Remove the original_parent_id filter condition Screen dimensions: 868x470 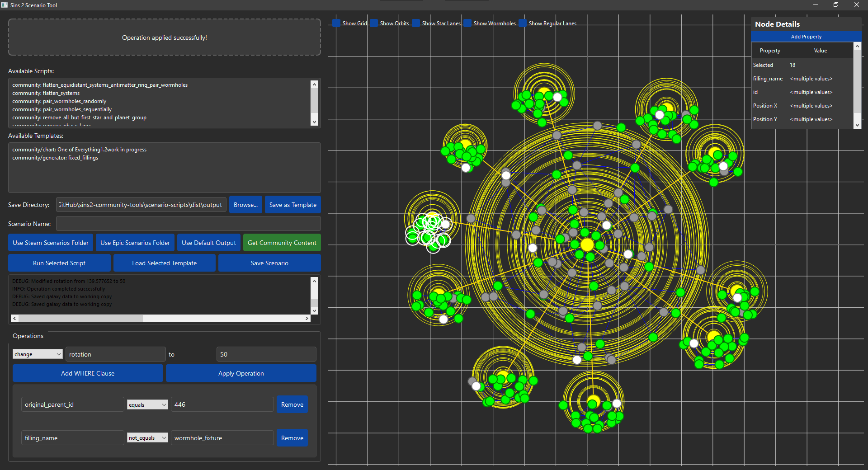tap(292, 404)
